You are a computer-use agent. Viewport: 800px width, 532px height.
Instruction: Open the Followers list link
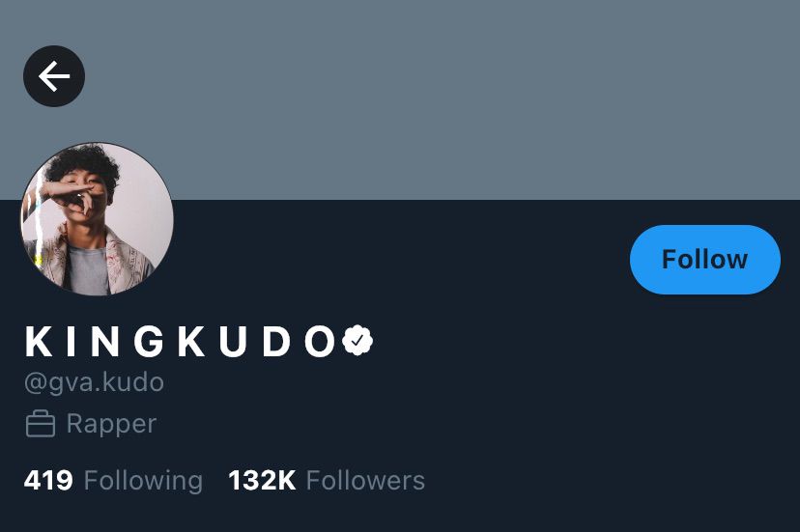pos(327,481)
